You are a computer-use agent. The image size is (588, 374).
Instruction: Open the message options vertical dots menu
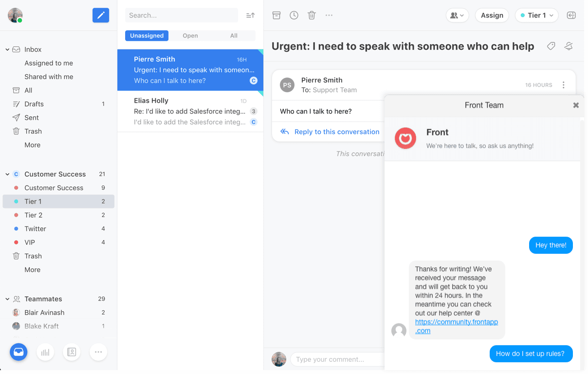pyautogui.click(x=564, y=85)
